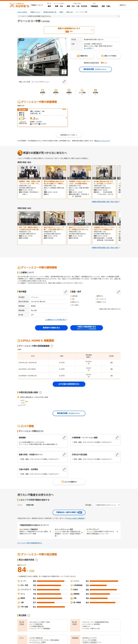Edit 物件概要 with pencil icon
Image resolution: width=138 pixels, height=644 pixels.
(x=66, y=292)
